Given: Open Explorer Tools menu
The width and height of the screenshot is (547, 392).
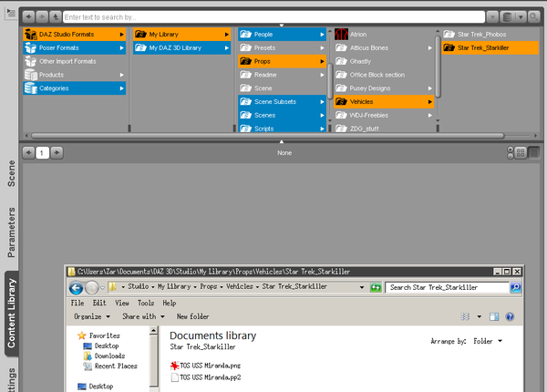Looking at the screenshot, I should click(146, 303).
